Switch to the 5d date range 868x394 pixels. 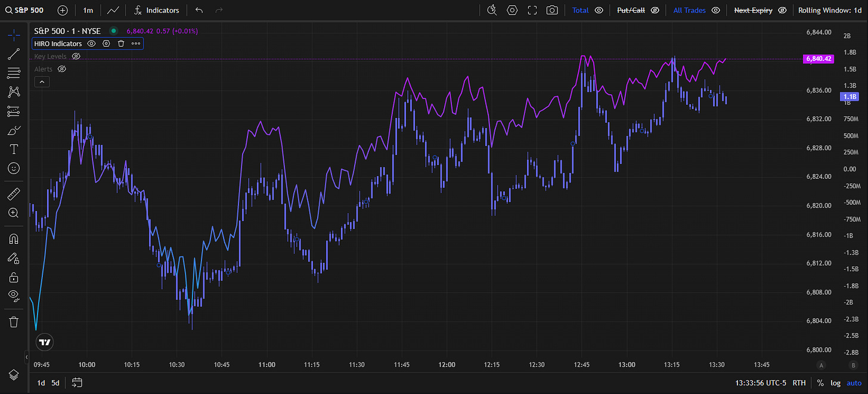(x=55, y=383)
